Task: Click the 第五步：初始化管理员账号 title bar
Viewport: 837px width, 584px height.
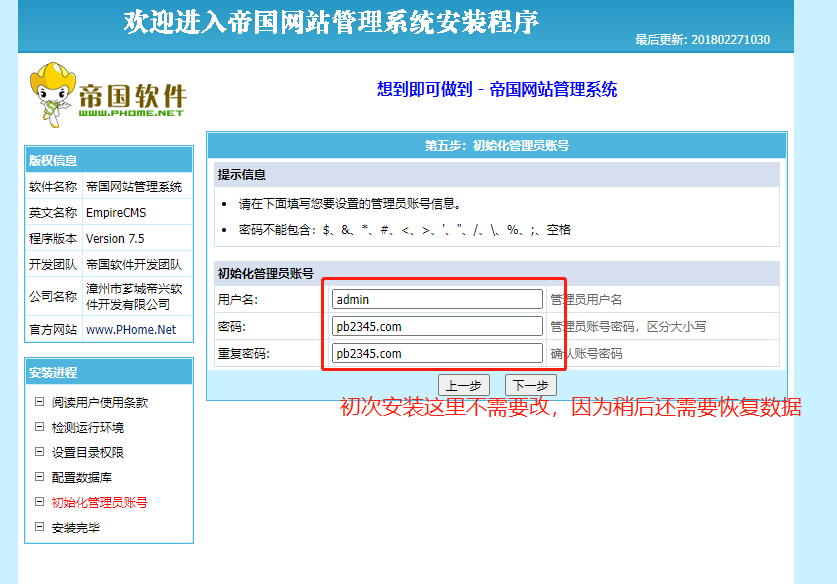Action: [496, 146]
